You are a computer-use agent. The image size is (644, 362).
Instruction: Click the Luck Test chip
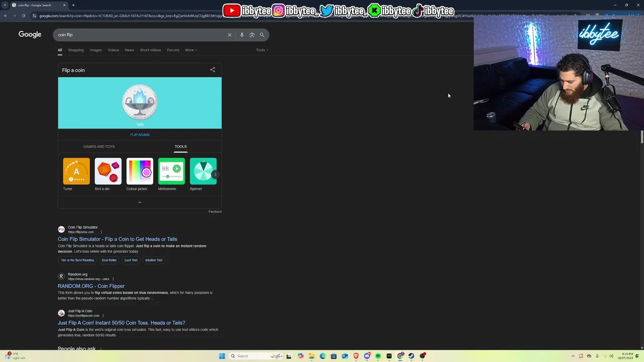tap(131, 260)
